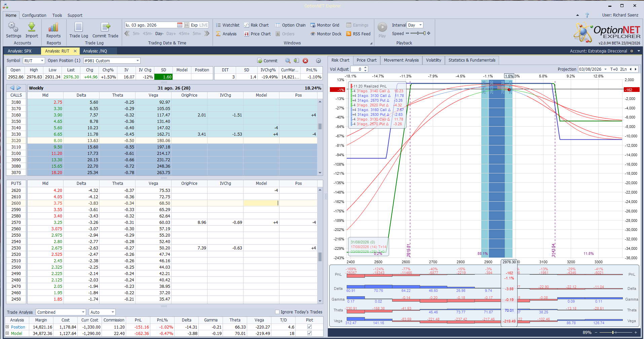This screenshot has width=644, height=339.
Task: Open the Tools ribbon tab
Action: (57, 15)
